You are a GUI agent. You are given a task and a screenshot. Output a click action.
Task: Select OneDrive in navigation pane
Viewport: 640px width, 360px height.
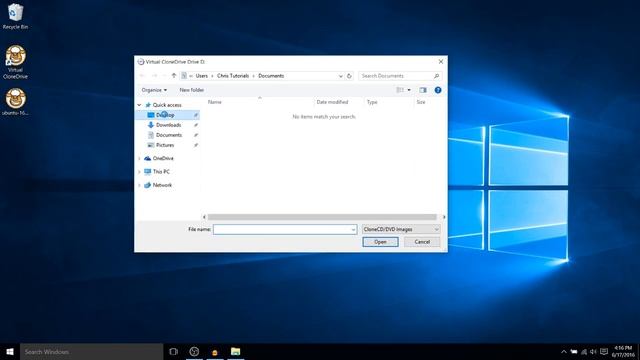[163, 158]
